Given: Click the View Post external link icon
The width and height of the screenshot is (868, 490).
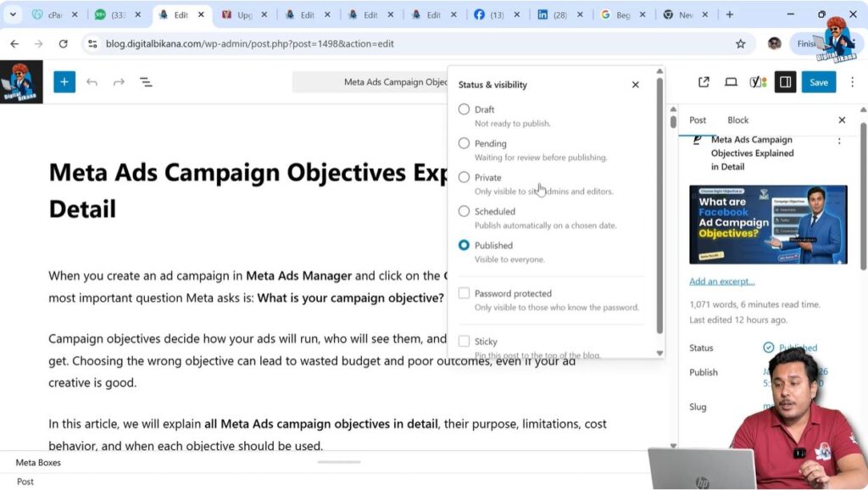Looking at the screenshot, I should click(x=704, y=81).
